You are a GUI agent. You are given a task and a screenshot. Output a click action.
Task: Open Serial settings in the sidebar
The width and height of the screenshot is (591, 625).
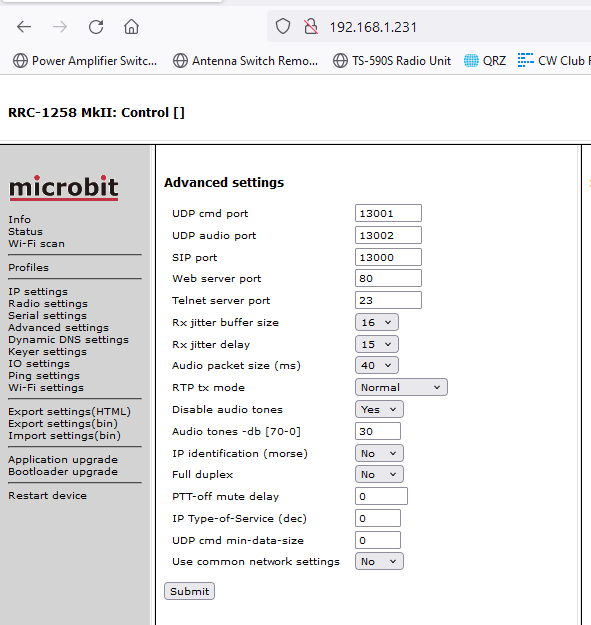[47, 315]
